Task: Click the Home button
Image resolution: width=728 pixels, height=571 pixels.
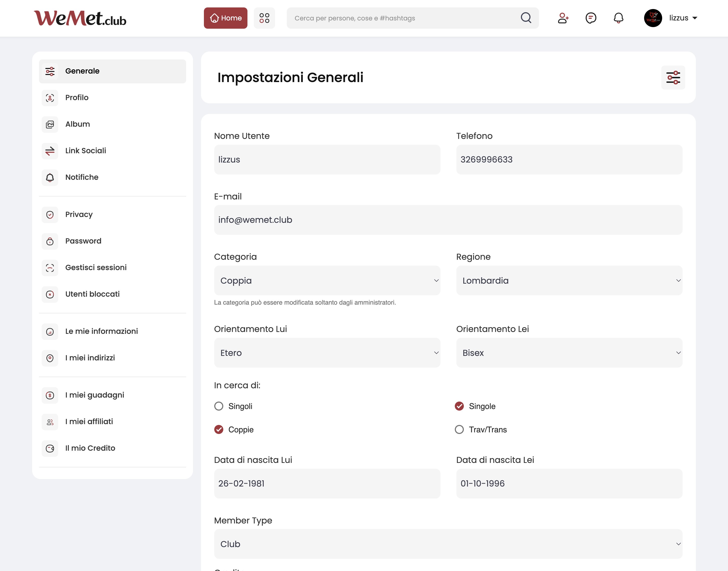Action: [226, 18]
